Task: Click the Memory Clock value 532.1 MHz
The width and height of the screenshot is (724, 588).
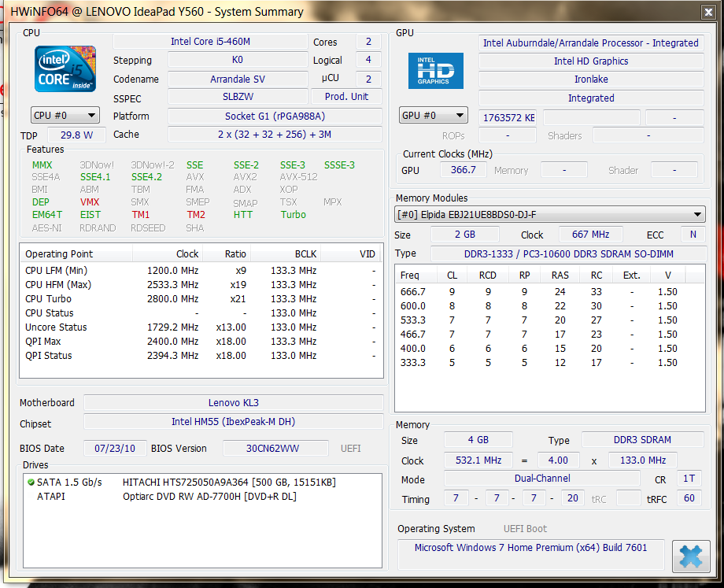Action: (478, 460)
